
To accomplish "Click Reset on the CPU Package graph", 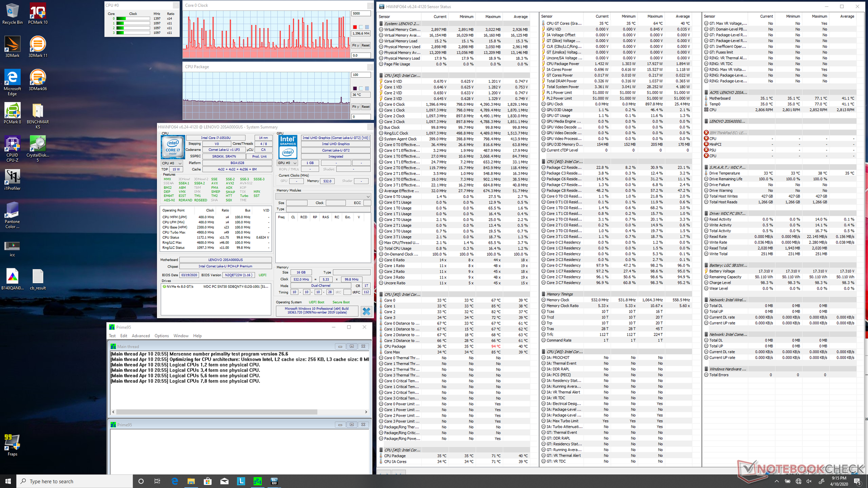I will tap(366, 107).
